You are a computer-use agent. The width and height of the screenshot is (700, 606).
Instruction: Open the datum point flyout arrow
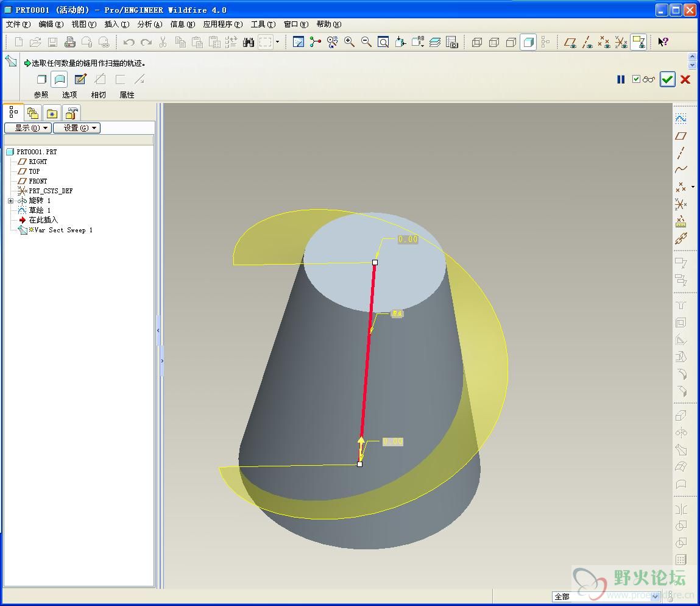[693, 187]
